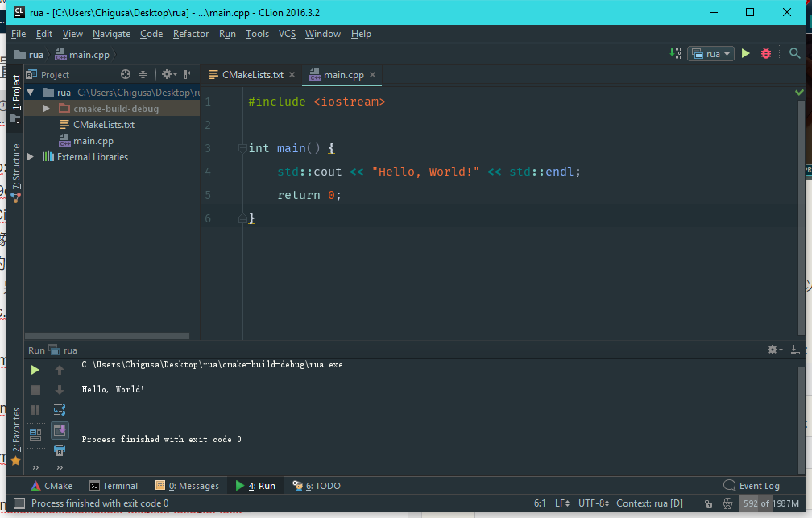Open the Event Log
Screen dimensions: 812x518
click(752, 486)
